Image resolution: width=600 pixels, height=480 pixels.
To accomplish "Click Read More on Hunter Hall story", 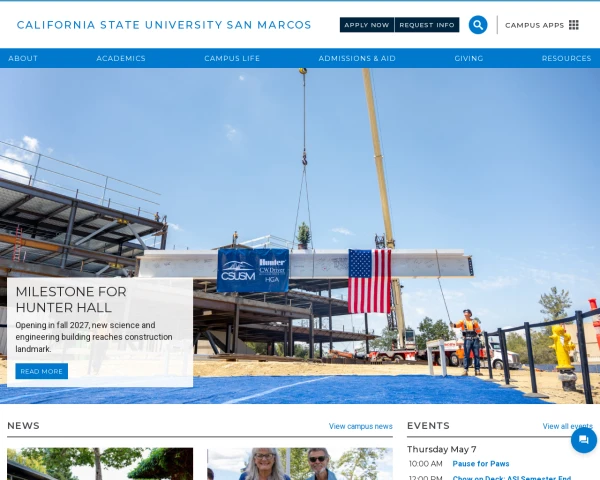I will pyautogui.click(x=42, y=371).
